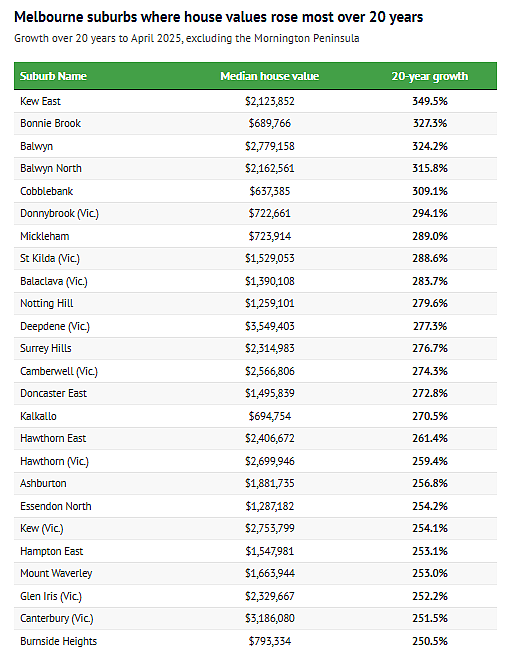The height and width of the screenshot is (660, 517).
Task: Select the Cobblebank suburb name
Action: (46, 191)
